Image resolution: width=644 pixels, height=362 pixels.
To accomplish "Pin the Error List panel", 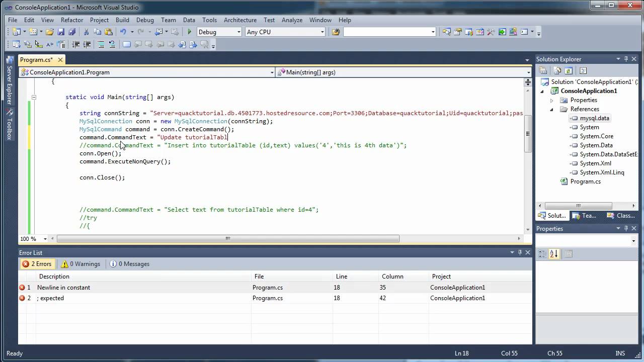I will [520, 252].
